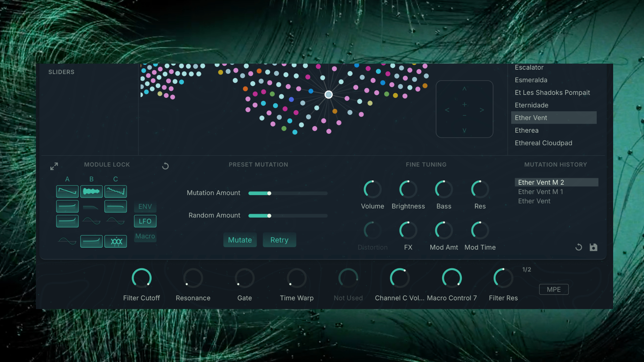
Task: Reset module locks with the circular arrow icon
Action: coord(165,166)
